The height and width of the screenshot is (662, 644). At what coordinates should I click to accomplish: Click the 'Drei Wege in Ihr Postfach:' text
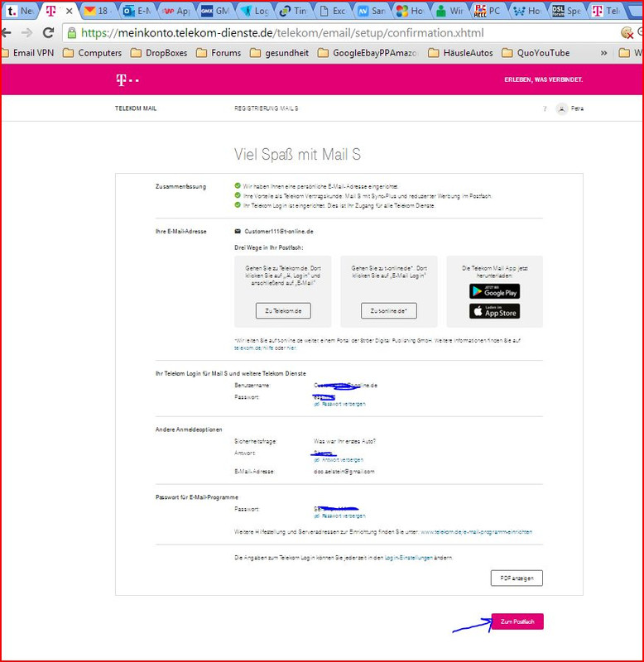(268, 247)
